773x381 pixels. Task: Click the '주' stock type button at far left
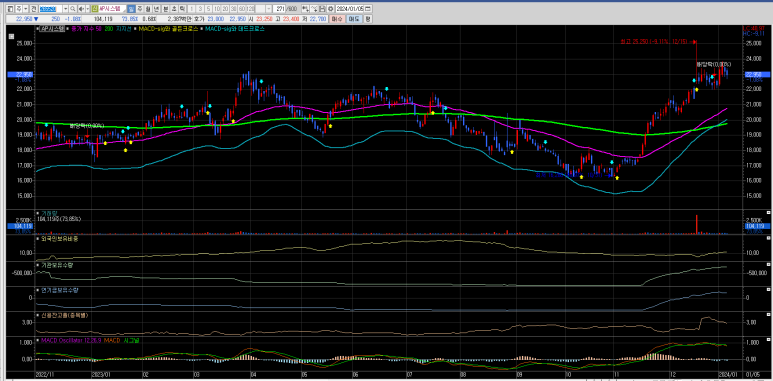18,9
